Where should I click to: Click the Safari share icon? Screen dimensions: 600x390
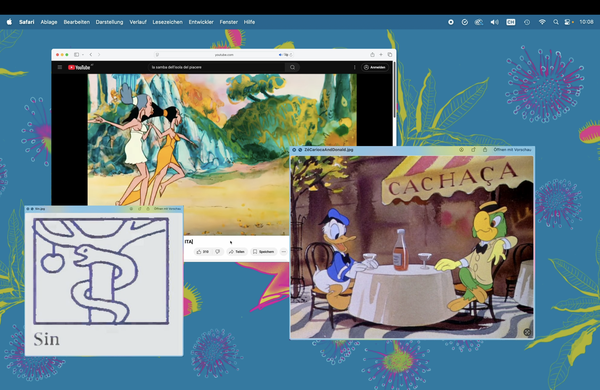coord(372,55)
